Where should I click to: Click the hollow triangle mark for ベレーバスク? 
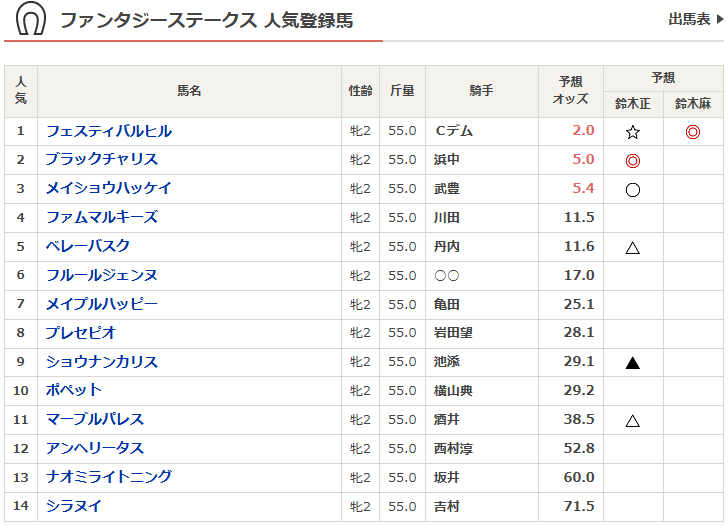[x=632, y=248]
